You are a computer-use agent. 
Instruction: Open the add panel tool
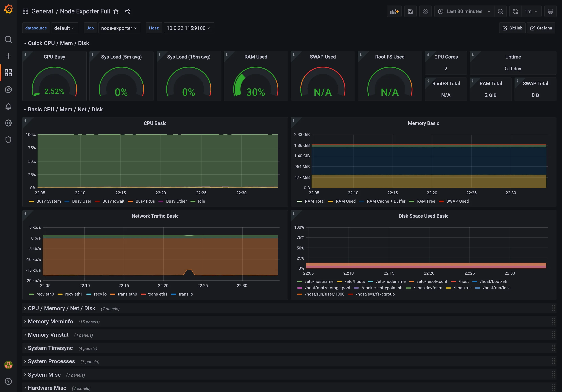(394, 11)
